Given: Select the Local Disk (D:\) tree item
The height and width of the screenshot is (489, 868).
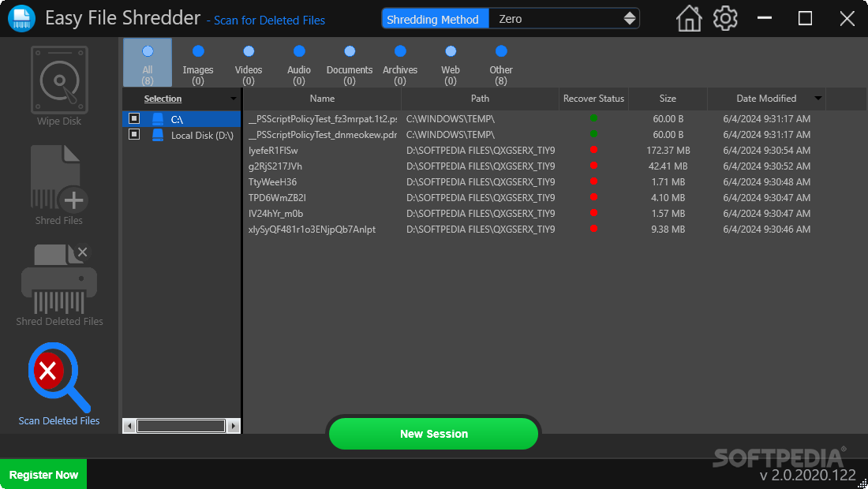Looking at the screenshot, I should coord(181,135).
